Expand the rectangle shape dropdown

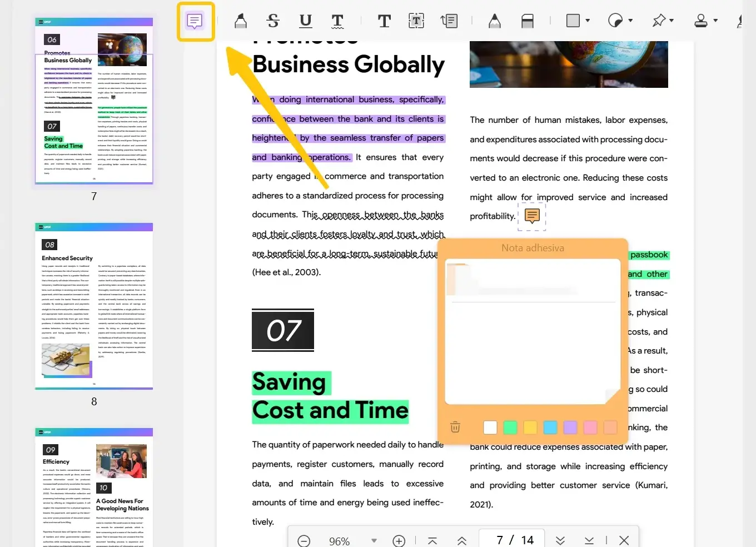click(x=588, y=21)
